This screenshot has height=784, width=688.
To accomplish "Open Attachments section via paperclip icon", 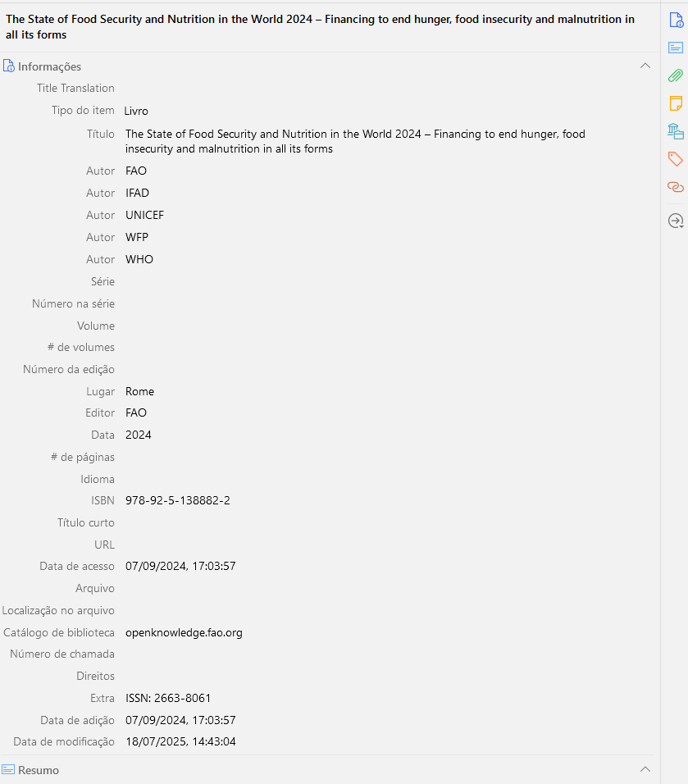I will 676,75.
